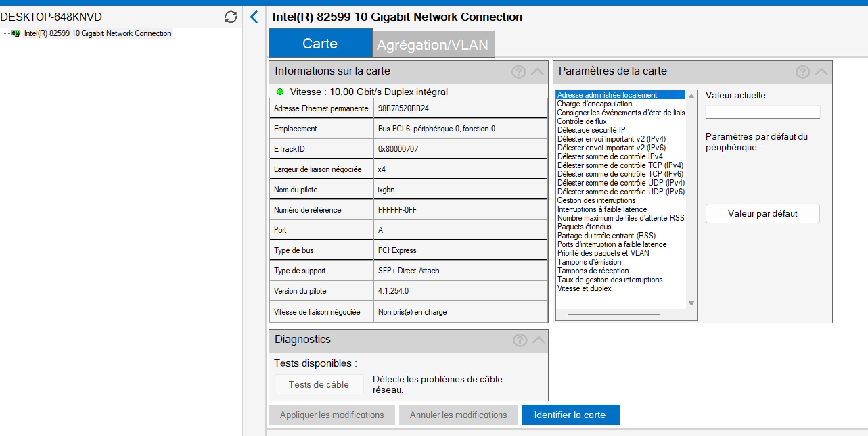
Task: Click the settings list scroll up arrow
Action: [691, 96]
